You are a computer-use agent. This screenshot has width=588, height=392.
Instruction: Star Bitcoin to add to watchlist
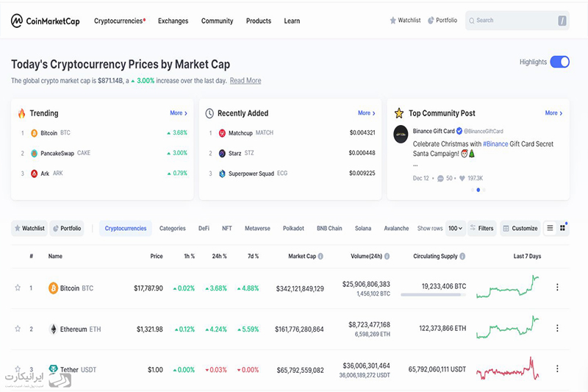coord(18,288)
